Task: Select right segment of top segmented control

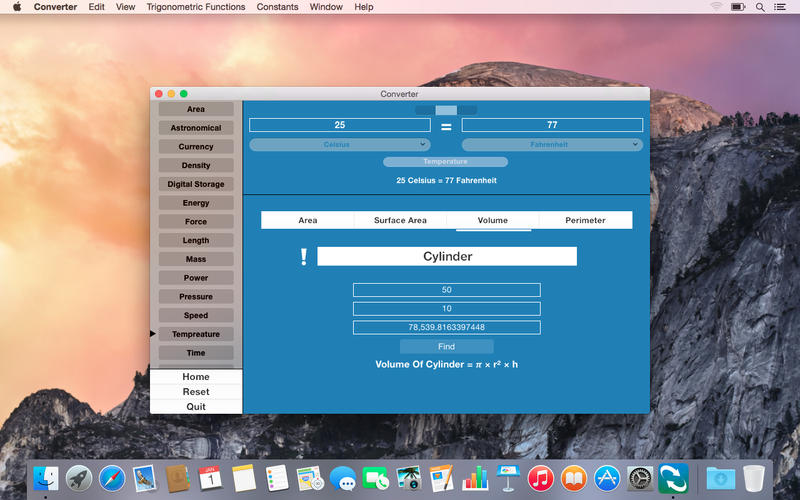Action: [467, 110]
